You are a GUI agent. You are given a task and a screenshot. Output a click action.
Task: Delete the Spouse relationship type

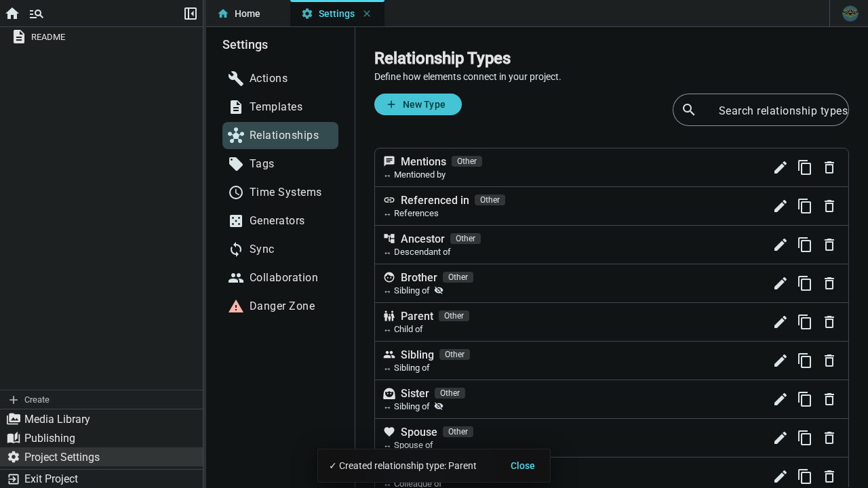click(829, 438)
